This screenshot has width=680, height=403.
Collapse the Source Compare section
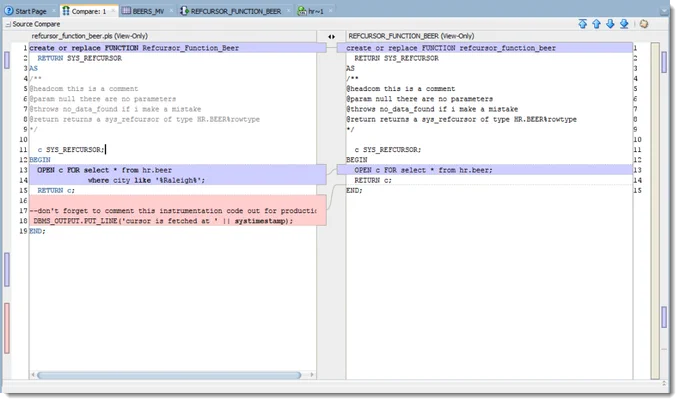tap(8, 25)
